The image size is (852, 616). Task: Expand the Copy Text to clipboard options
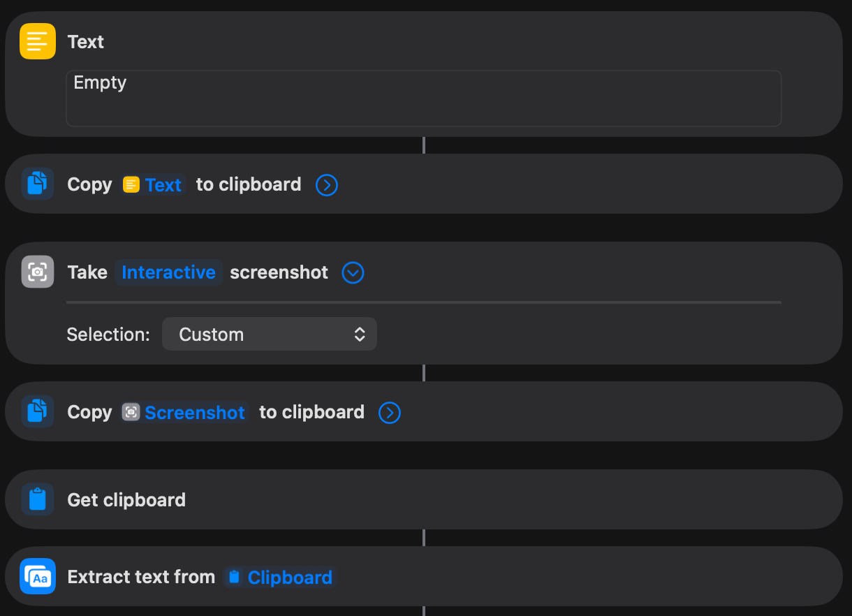(x=327, y=185)
